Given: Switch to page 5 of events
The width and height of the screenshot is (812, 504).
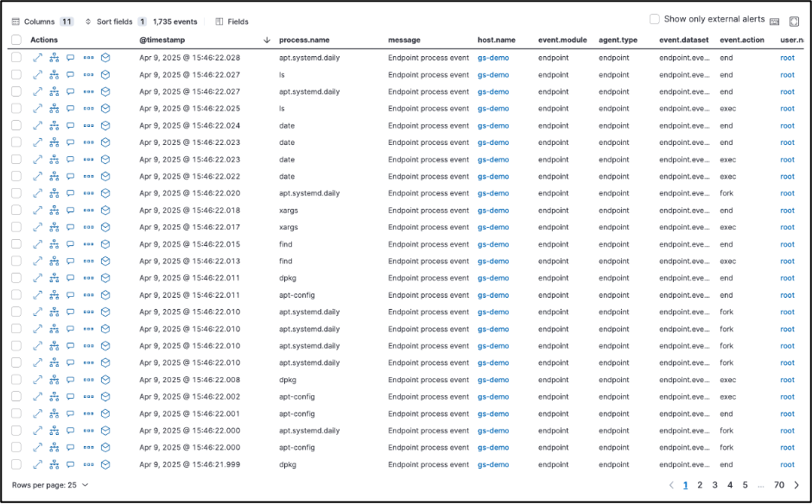Looking at the screenshot, I should pyautogui.click(x=745, y=485).
